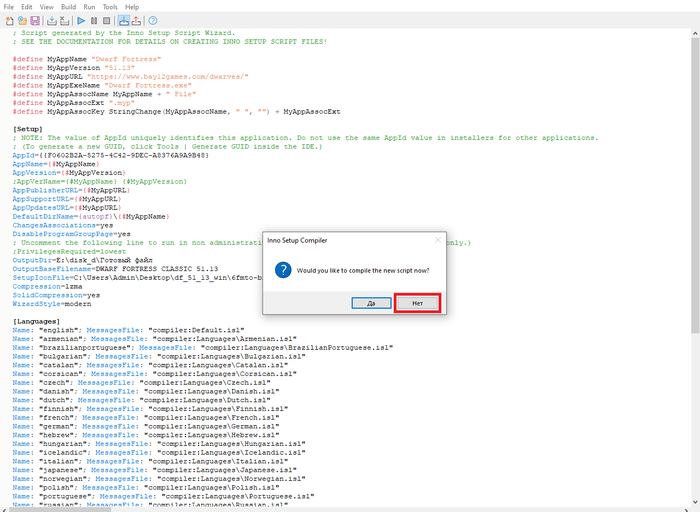Click the Нет button in dialog

[x=417, y=302]
